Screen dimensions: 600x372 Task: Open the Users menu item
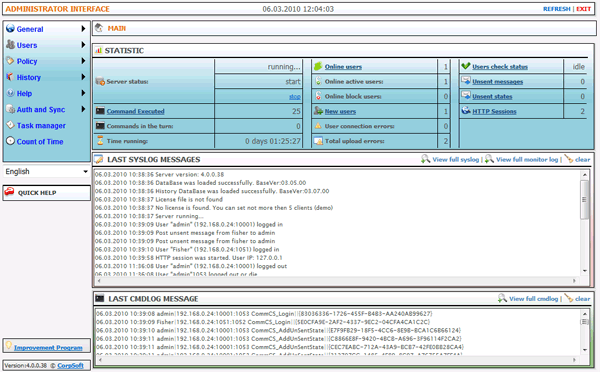(x=27, y=45)
